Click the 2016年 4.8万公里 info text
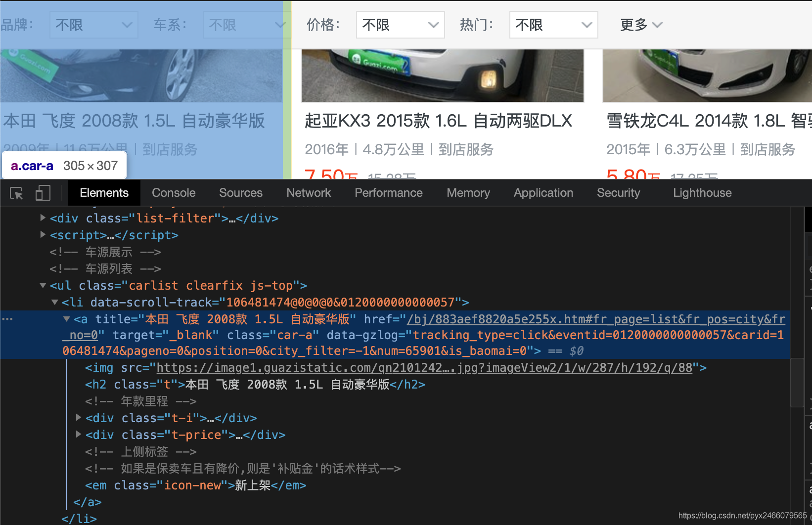812x525 pixels. 399,149
